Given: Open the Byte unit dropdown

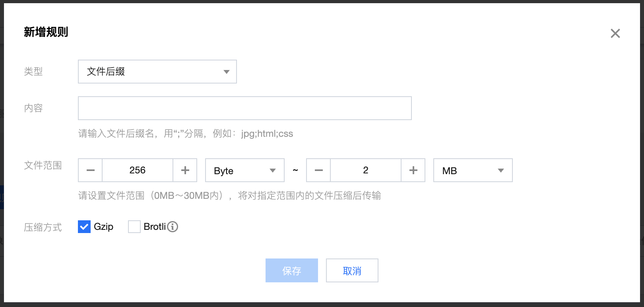Looking at the screenshot, I should tap(245, 170).
